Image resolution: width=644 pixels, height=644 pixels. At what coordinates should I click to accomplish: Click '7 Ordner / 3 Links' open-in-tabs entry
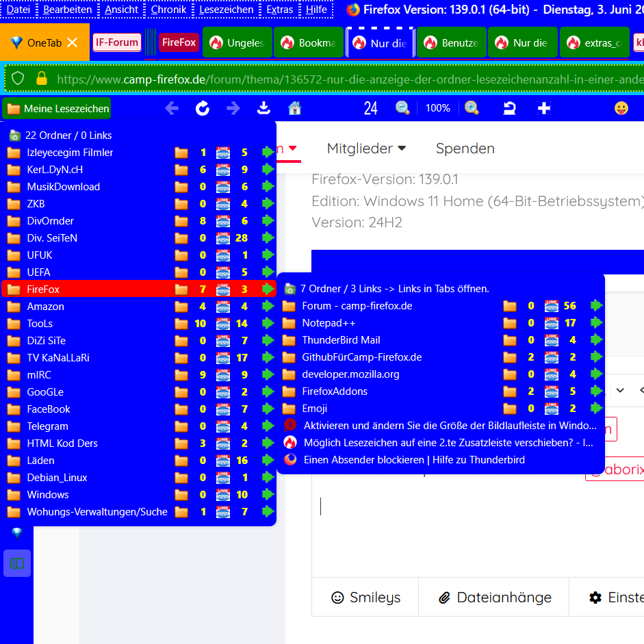441,289
